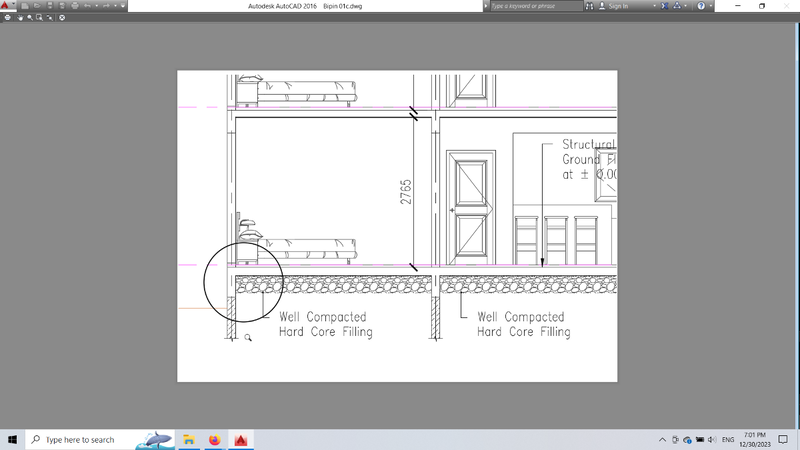800x450 pixels.
Task: Open the Help dropdown arrow
Action: [710, 6]
